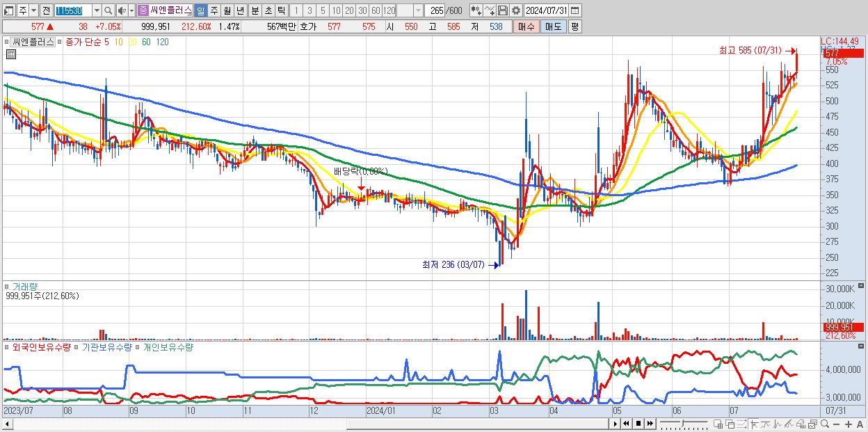The image size is (868, 432).
Task: Click the save chart floppy icon
Action: pyautogui.click(x=503, y=11)
